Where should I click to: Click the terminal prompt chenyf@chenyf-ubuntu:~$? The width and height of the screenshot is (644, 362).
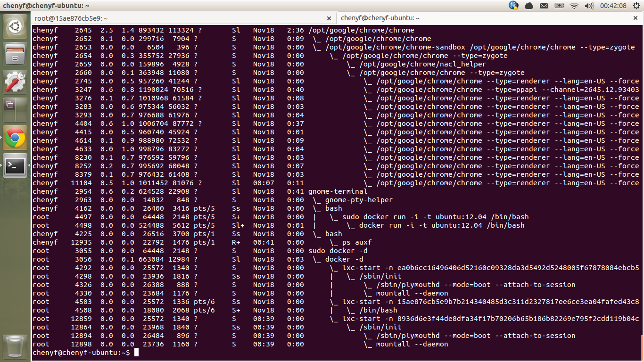coord(81,353)
